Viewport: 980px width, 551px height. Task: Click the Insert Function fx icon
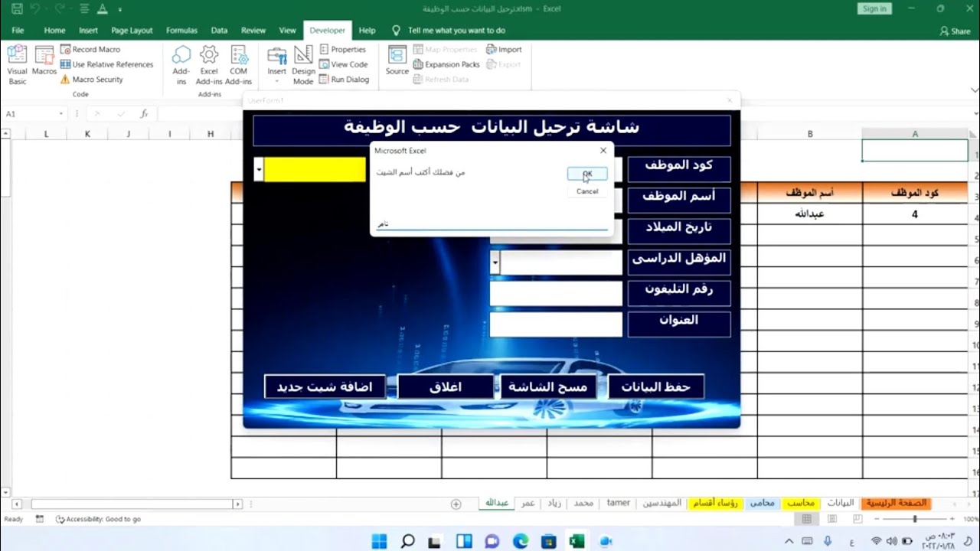144,114
